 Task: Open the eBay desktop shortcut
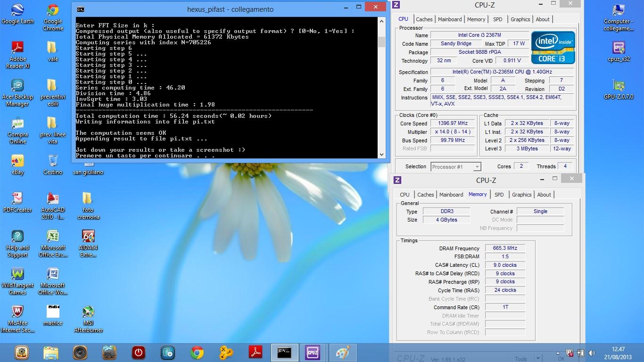coord(17,165)
